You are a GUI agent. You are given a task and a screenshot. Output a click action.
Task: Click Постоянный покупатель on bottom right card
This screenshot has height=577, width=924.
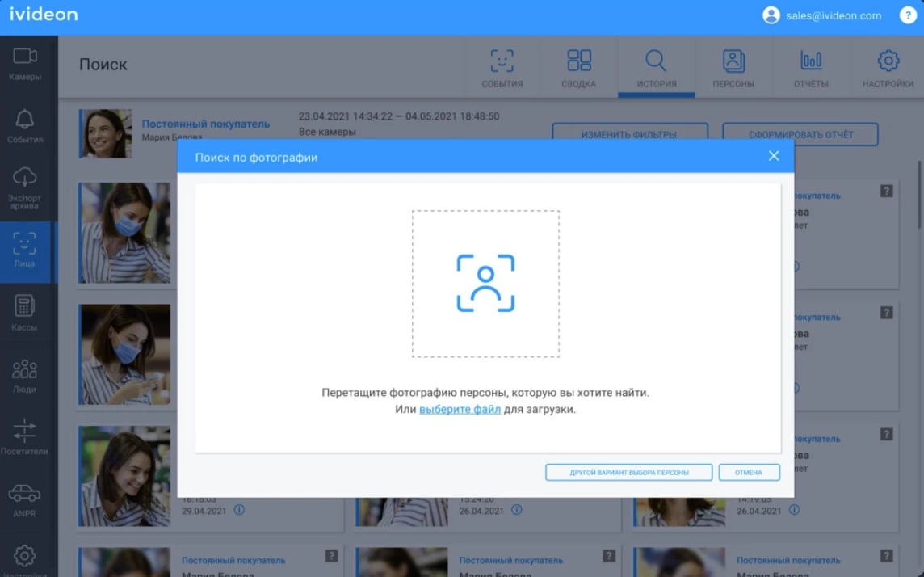pyautogui.click(x=788, y=561)
